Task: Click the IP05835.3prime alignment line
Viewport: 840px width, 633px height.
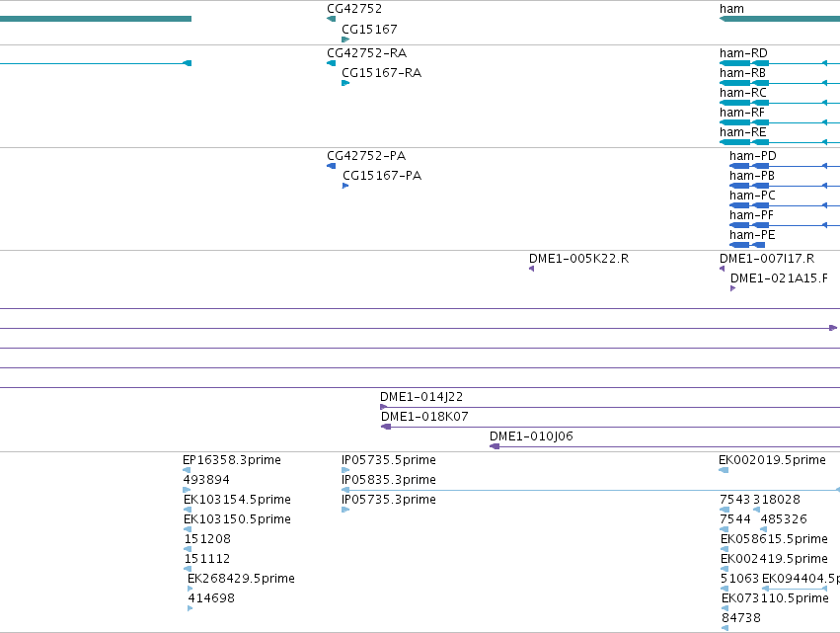Action: point(590,490)
